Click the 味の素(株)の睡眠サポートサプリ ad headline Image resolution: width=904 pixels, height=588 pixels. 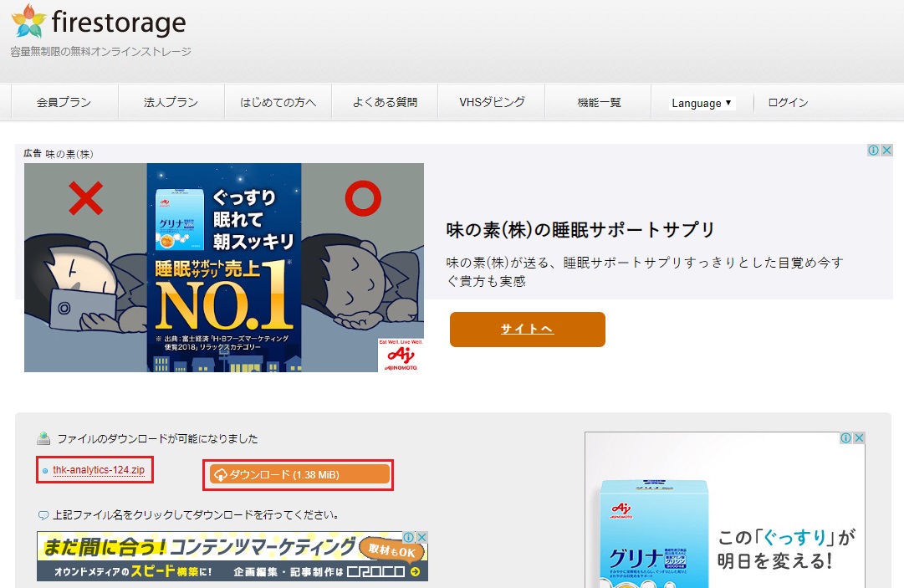[580, 229]
